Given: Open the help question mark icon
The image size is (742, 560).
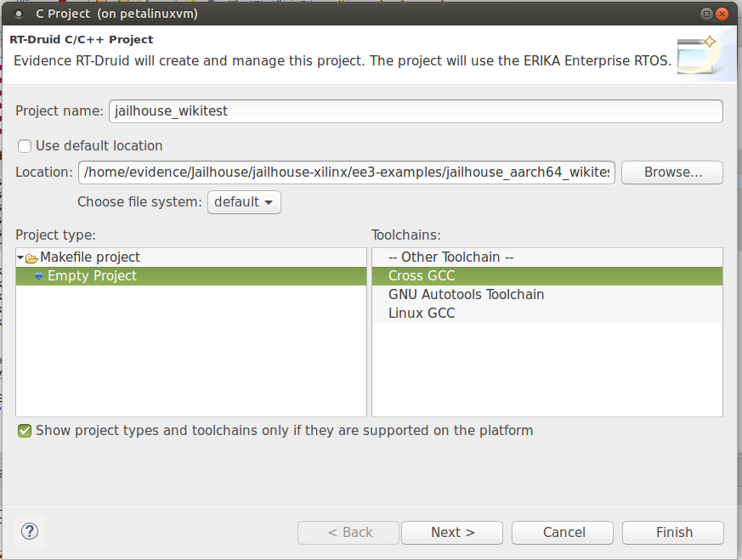Looking at the screenshot, I should [30, 531].
